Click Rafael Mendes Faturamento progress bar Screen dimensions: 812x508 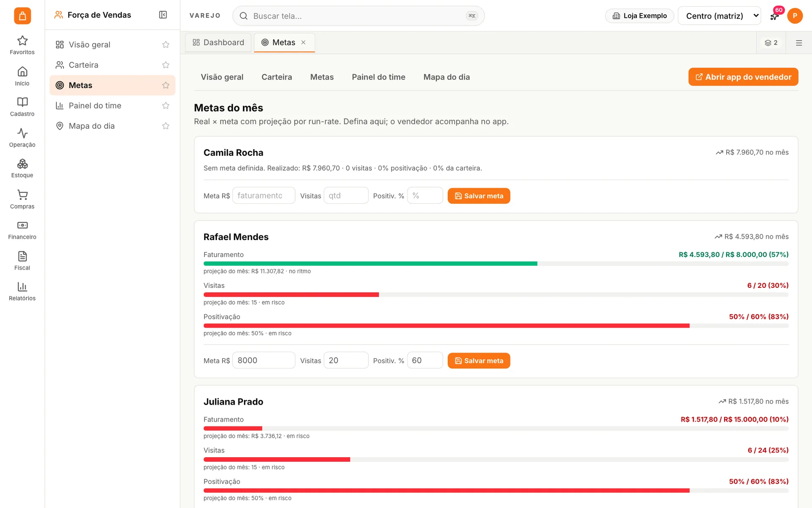point(496,264)
